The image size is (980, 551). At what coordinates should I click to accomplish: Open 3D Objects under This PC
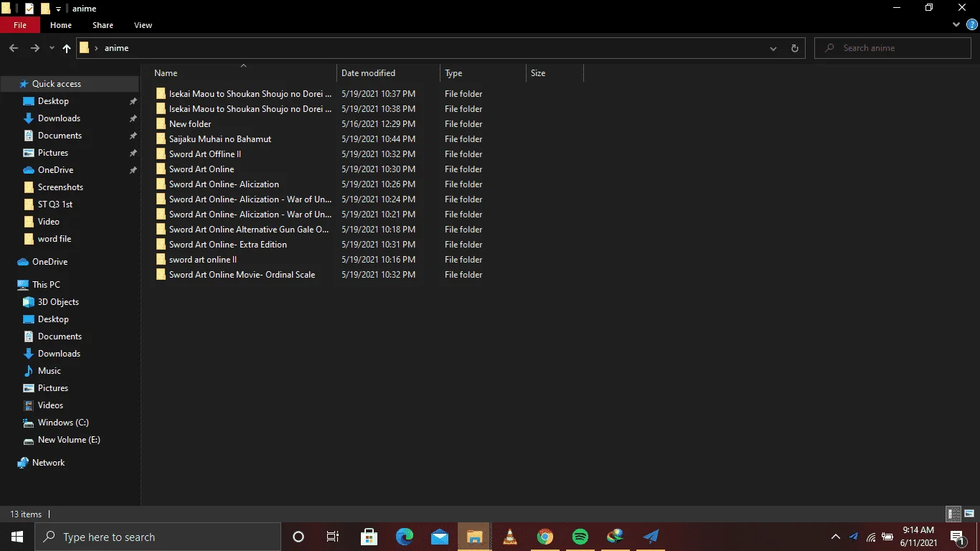tap(58, 302)
